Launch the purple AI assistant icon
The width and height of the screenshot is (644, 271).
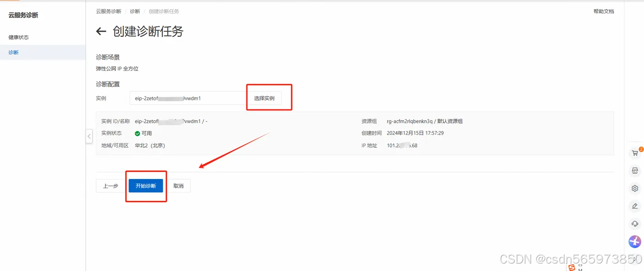click(635, 241)
